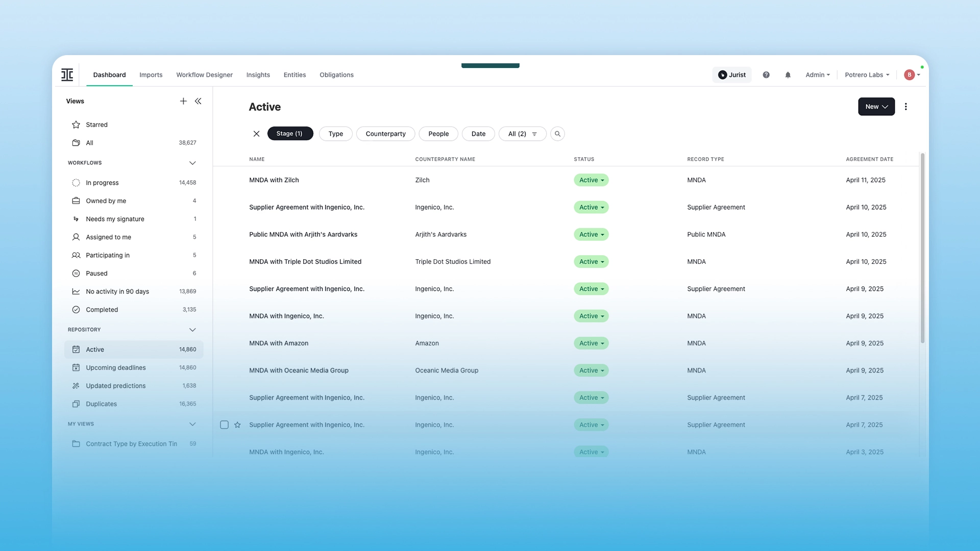Open the Stage (1) filter
This screenshot has width=980, height=551.
(290, 134)
